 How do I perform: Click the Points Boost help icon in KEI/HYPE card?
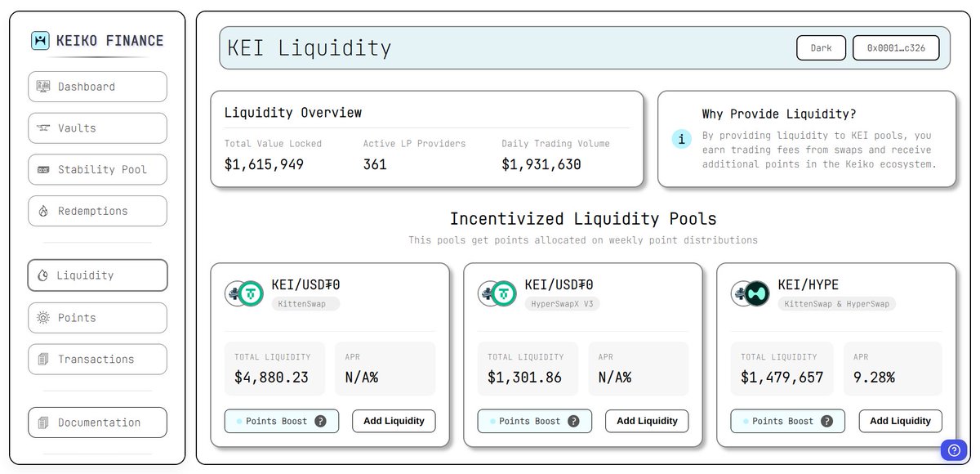(x=826, y=421)
